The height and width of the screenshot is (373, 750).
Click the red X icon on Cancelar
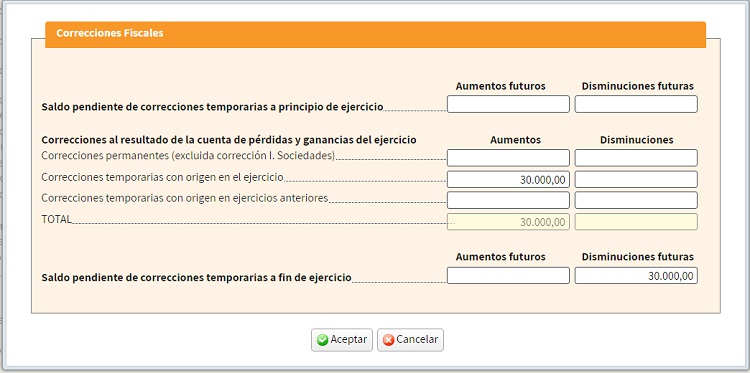coord(389,340)
